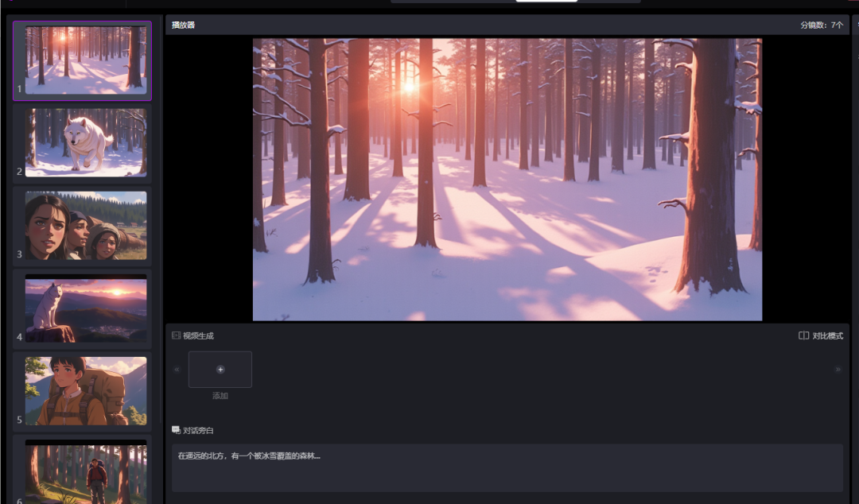
Task: Click the 视频生成 heading text
Action: click(198, 335)
